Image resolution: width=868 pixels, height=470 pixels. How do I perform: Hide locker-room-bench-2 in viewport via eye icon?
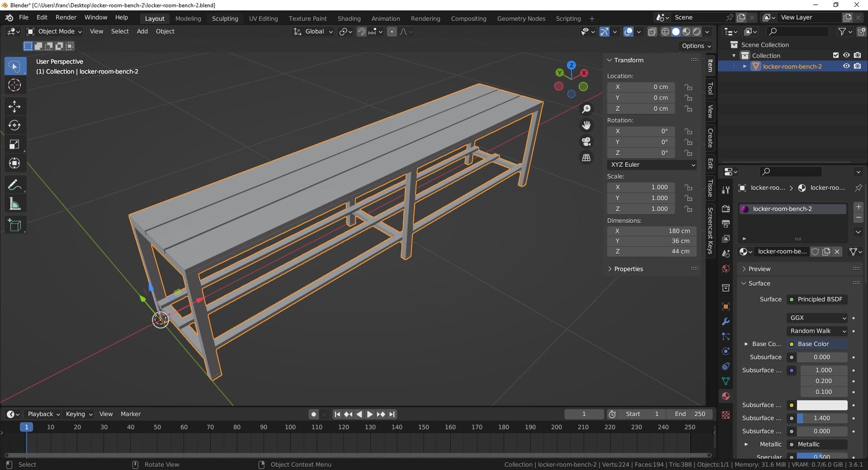point(846,66)
